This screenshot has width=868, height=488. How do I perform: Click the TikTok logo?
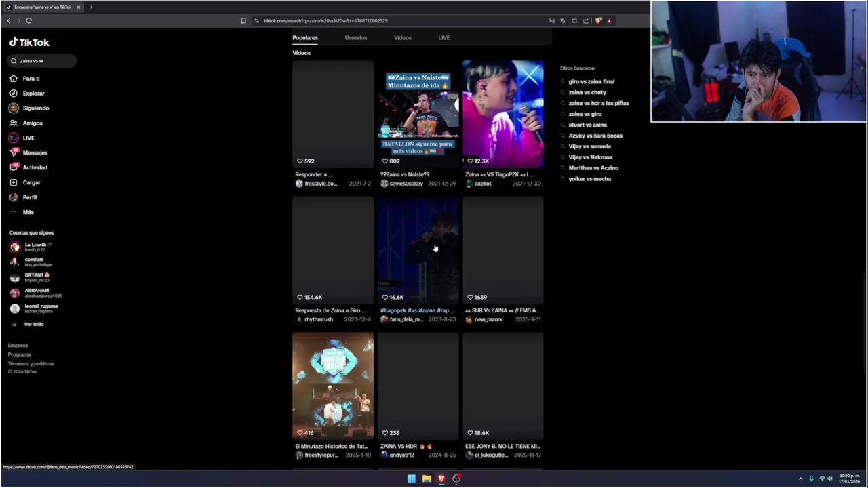click(29, 42)
